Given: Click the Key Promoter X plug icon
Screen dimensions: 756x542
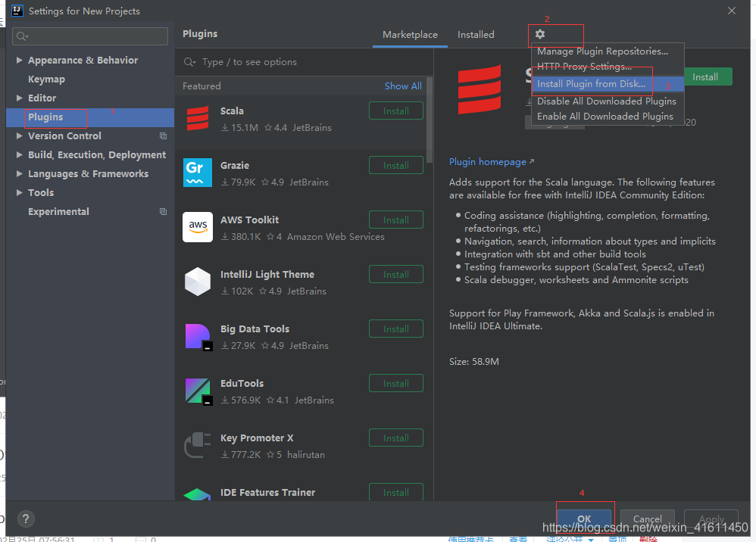Looking at the screenshot, I should (198, 445).
